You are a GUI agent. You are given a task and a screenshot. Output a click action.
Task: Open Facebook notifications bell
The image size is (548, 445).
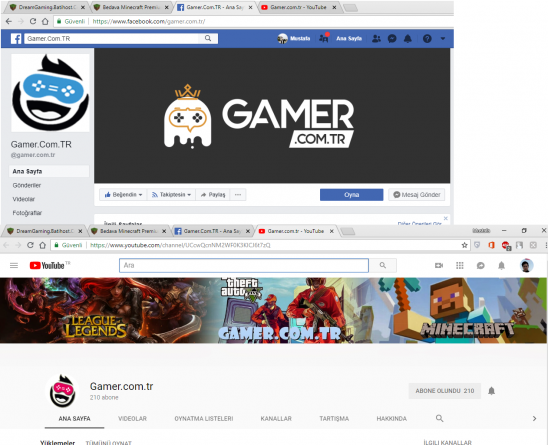click(408, 38)
